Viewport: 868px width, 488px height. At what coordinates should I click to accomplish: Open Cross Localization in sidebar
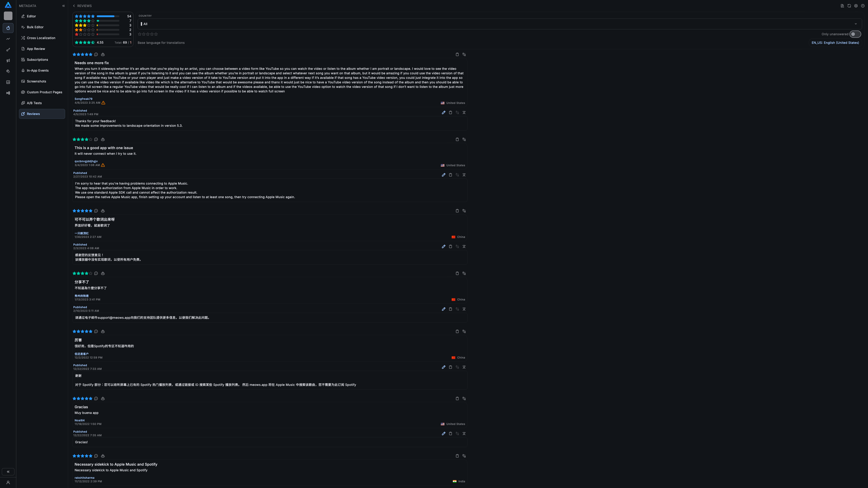pyautogui.click(x=41, y=38)
